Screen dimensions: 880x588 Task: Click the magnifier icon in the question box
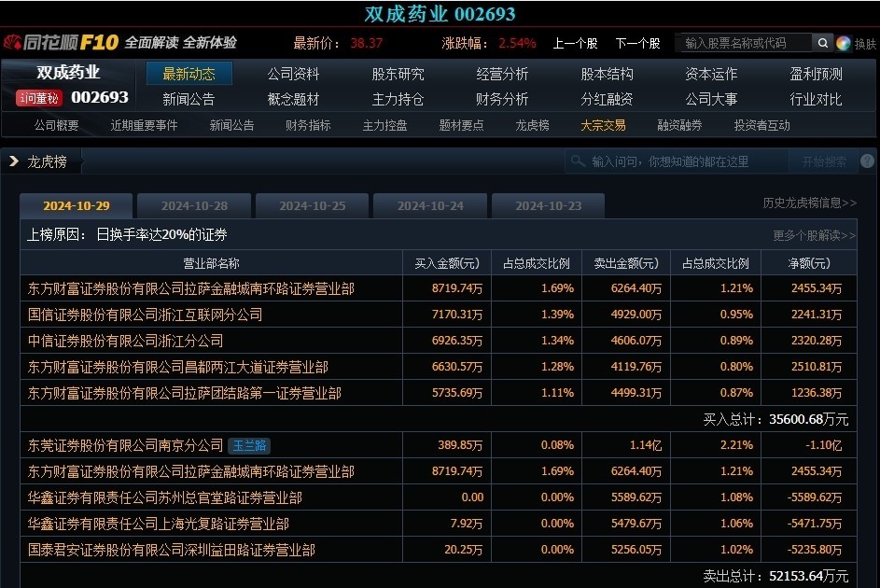click(x=578, y=161)
